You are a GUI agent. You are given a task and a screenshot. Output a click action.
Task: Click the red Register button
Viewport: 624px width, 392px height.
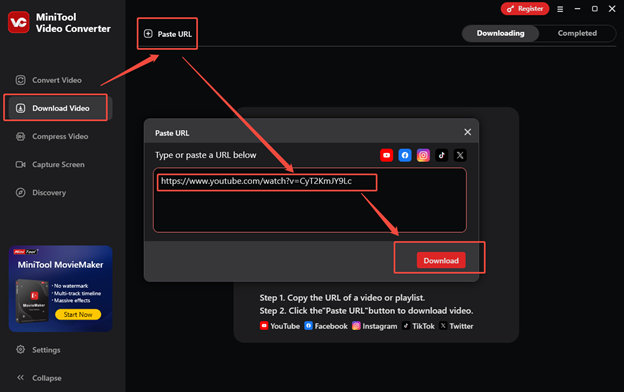525,9
